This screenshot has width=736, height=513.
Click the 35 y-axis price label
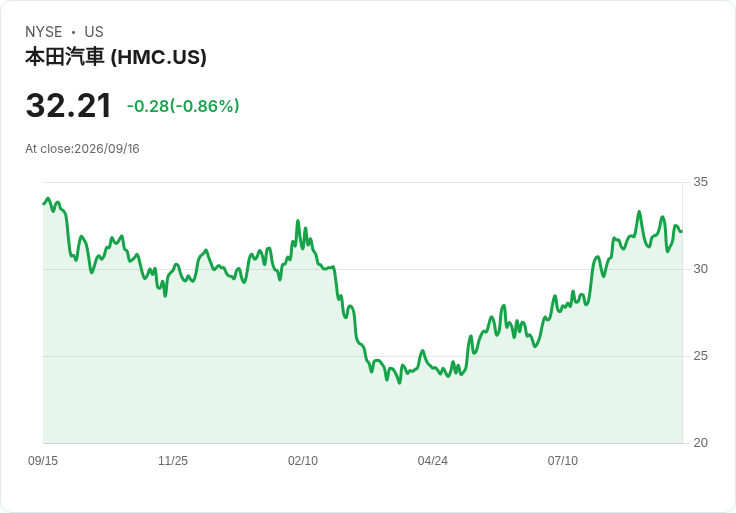point(700,182)
